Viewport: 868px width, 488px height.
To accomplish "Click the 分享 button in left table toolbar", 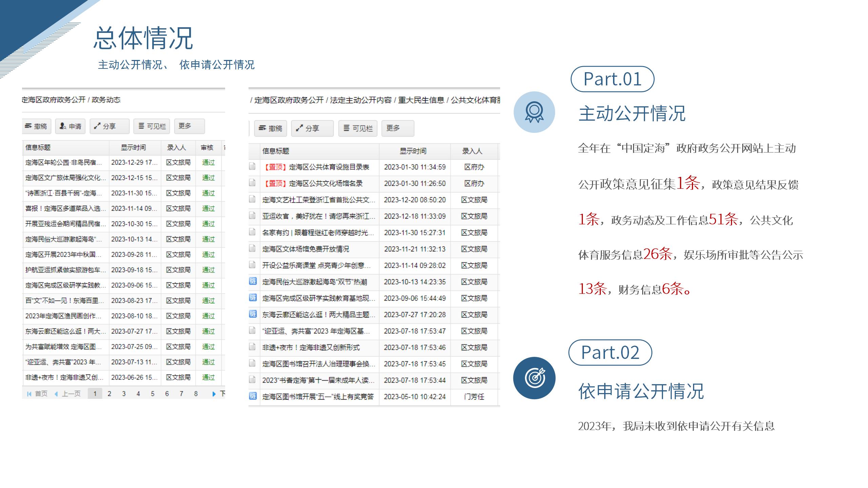I will 109,126.
